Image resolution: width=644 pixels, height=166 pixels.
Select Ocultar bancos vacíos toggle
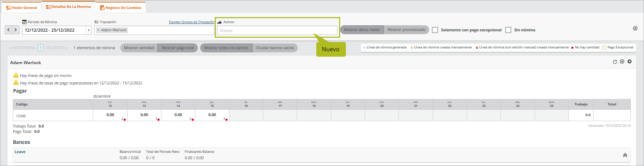tap(275, 48)
